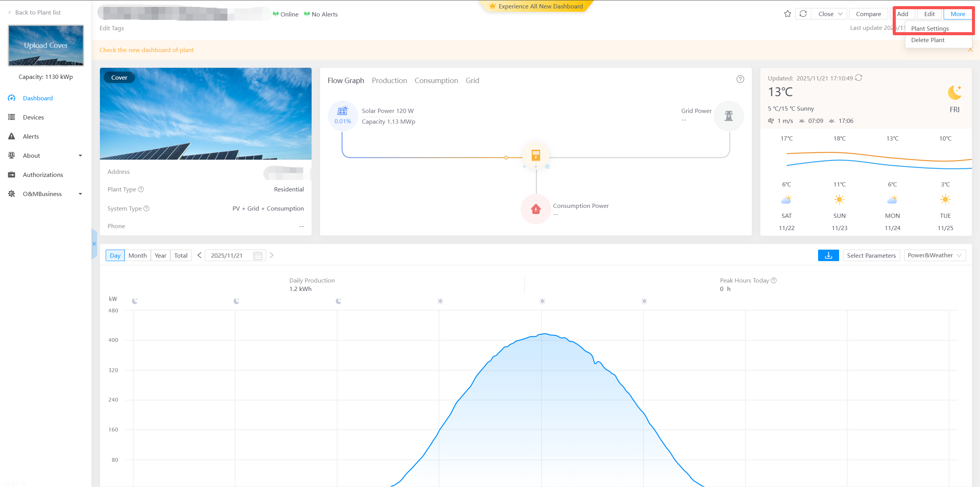
Task: Select Plant Settings from the More menu
Action: pos(930,28)
